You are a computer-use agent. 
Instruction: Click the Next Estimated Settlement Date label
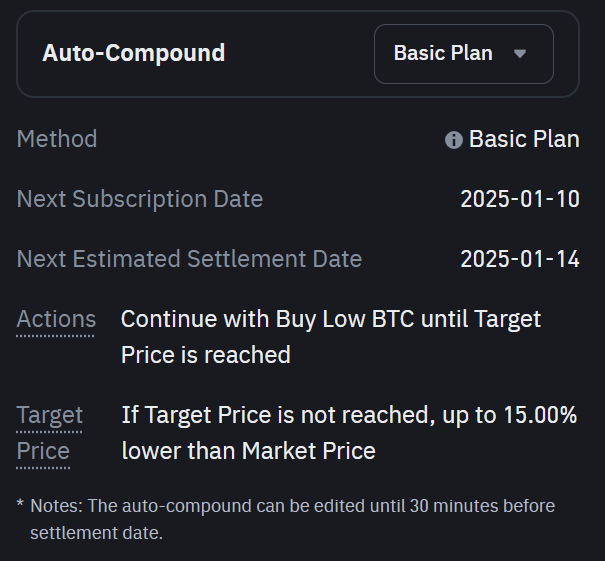[x=189, y=259]
